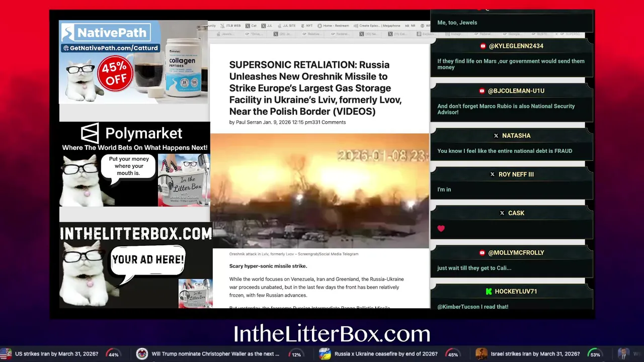
Task: Click the red heart in CASK's message
Action: tap(441, 229)
